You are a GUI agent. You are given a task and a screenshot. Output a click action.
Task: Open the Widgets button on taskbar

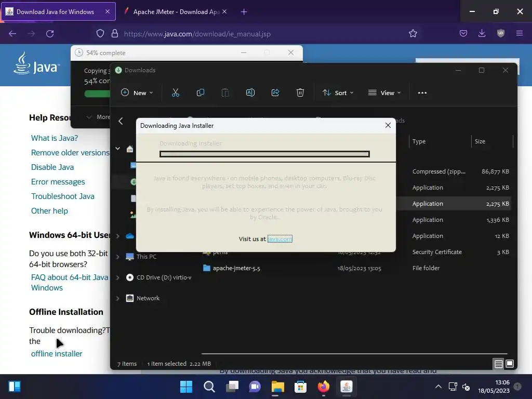click(x=14, y=387)
